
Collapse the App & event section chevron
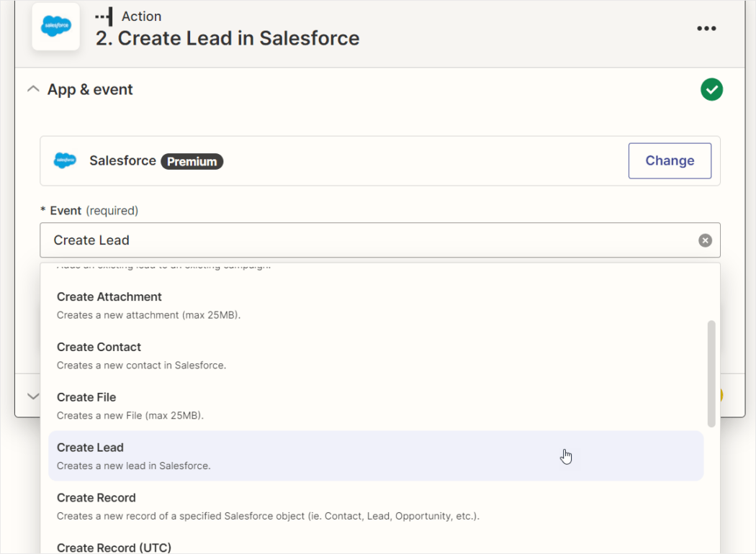pos(33,89)
